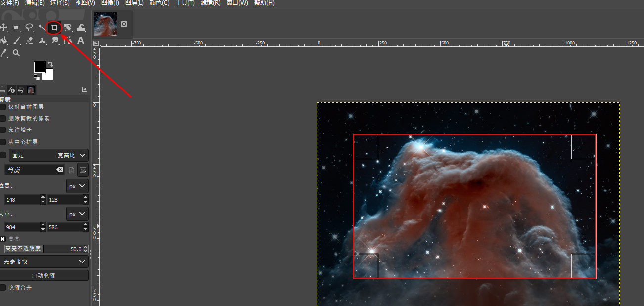
Task: Open the size unit px dropdown
Action: click(77, 214)
